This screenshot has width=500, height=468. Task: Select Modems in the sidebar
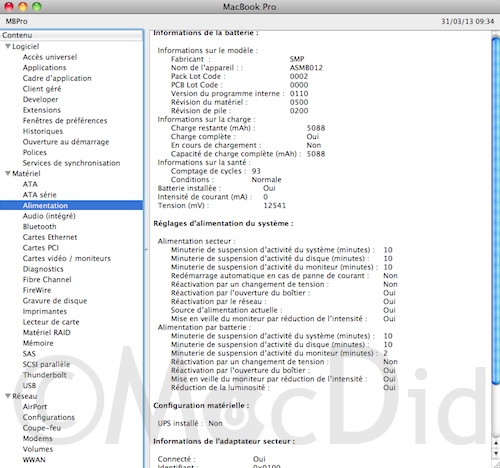(x=38, y=439)
